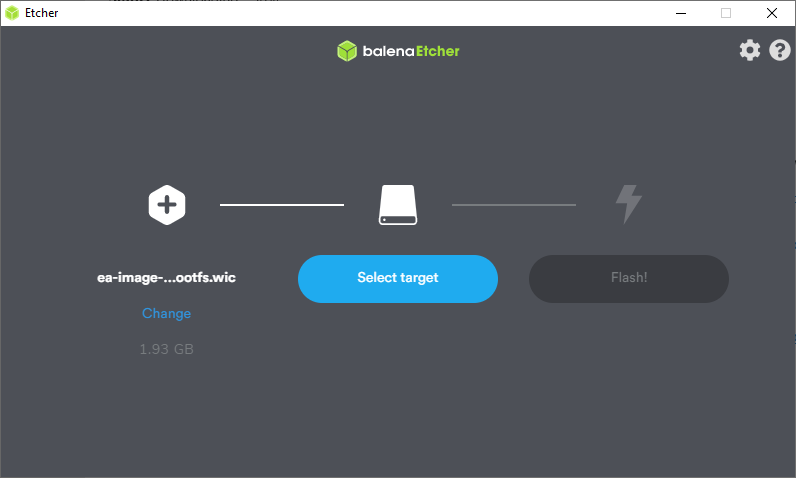Click empty area of the title bar

tap(350, 13)
